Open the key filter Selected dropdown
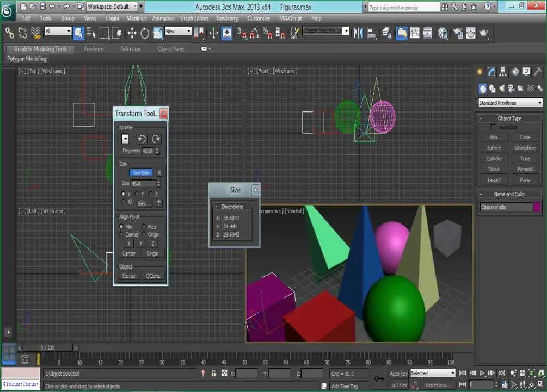Screen dimensions: 547x392 coord(433,373)
